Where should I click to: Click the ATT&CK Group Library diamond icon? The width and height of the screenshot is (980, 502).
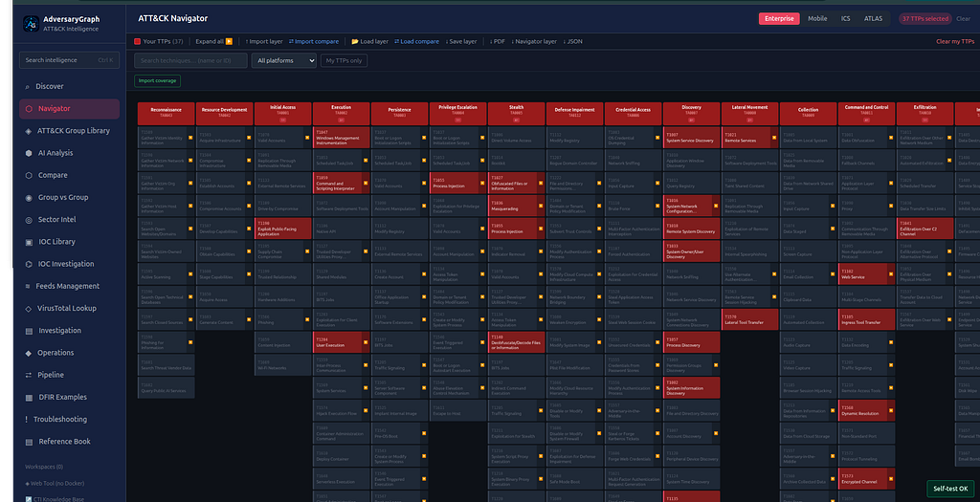(28, 131)
